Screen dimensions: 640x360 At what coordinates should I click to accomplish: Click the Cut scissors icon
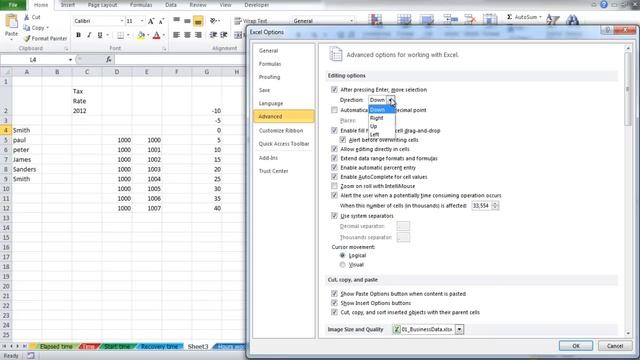click(27, 17)
